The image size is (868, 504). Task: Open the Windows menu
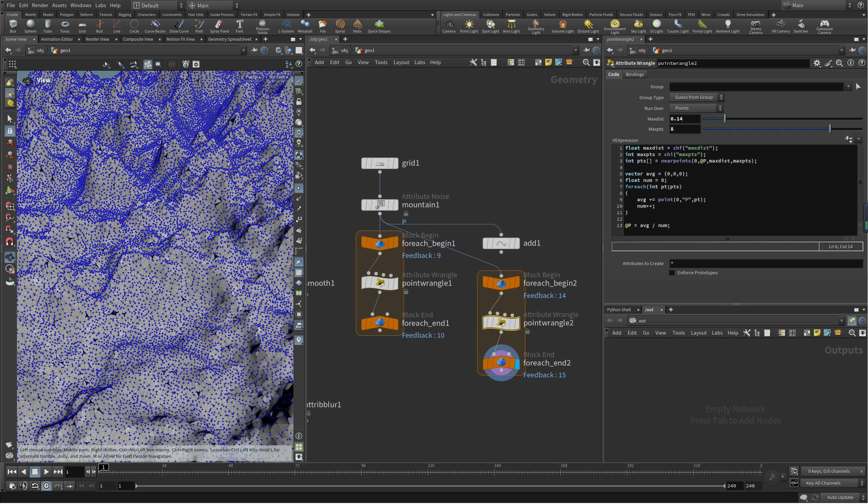pos(81,5)
